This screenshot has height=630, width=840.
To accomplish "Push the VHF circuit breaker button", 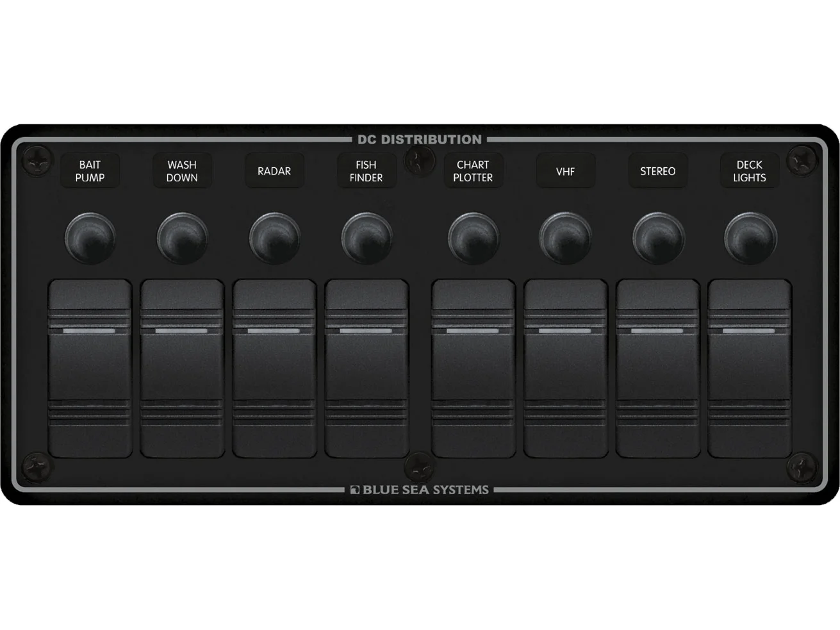I will coord(565,237).
